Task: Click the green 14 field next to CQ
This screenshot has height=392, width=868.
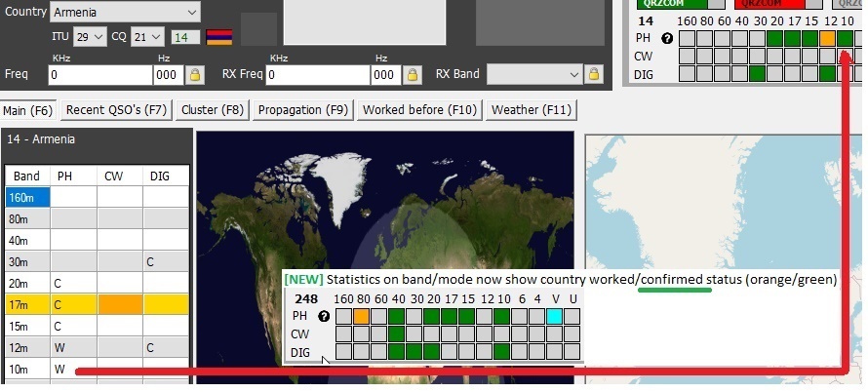Action: [186, 37]
